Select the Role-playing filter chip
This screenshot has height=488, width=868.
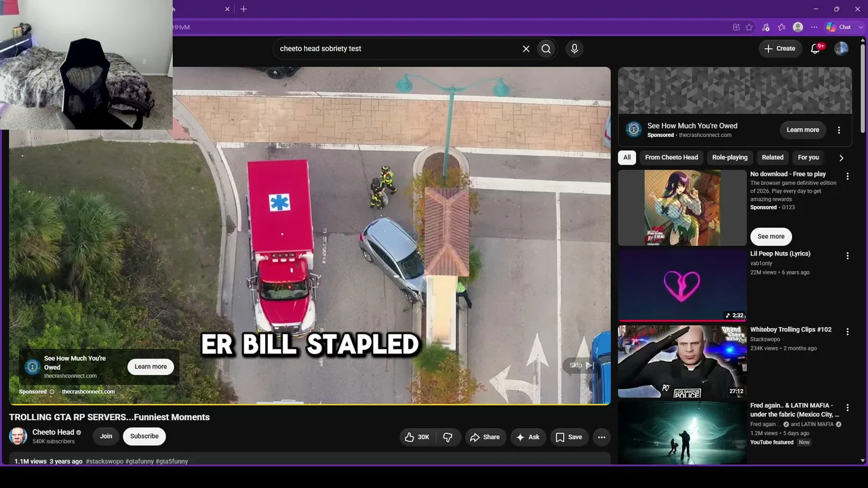click(x=730, y=157)
